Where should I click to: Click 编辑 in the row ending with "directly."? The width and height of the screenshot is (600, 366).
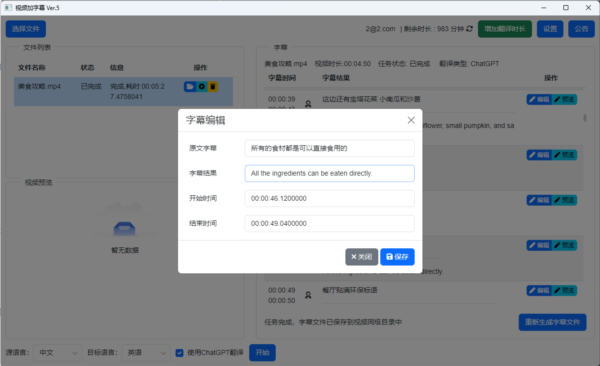point(539,245)
